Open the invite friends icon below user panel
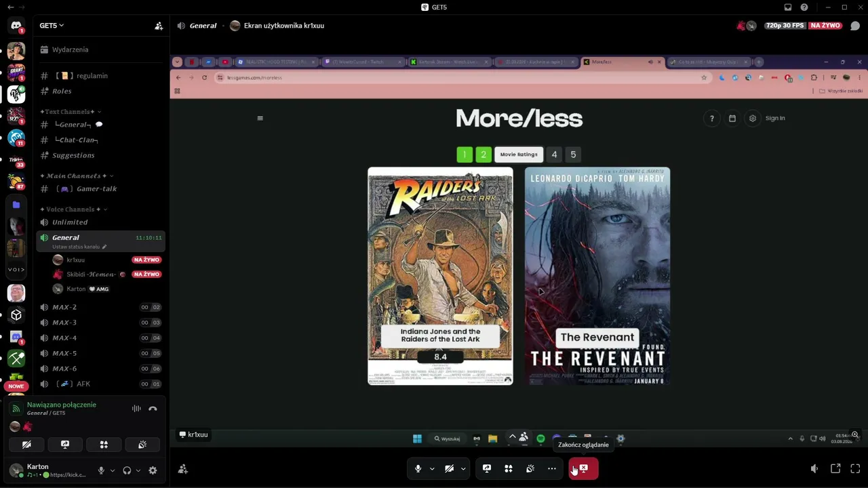 click(x=183, y=469)
